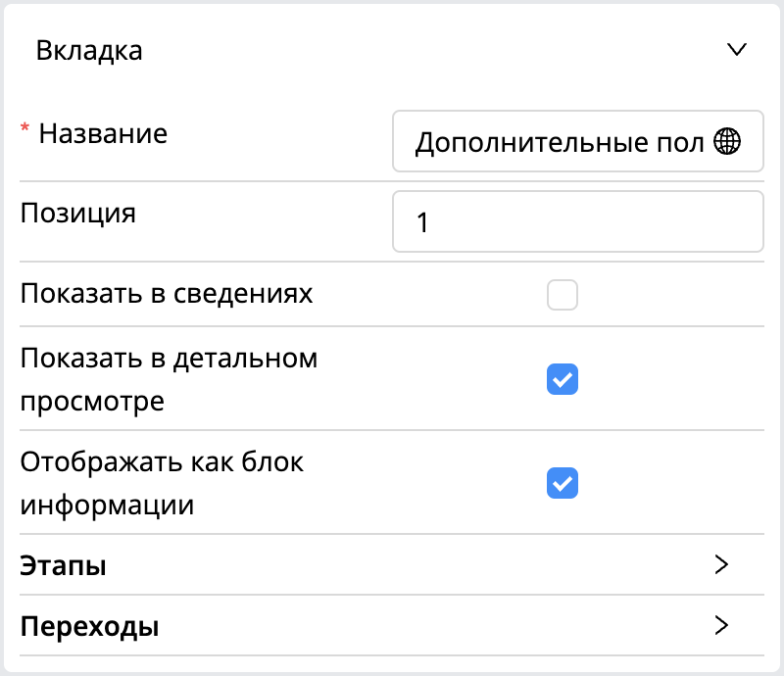
Task: Open the Переходы row label
Action: pyautogui.click(x=89, y=626)
